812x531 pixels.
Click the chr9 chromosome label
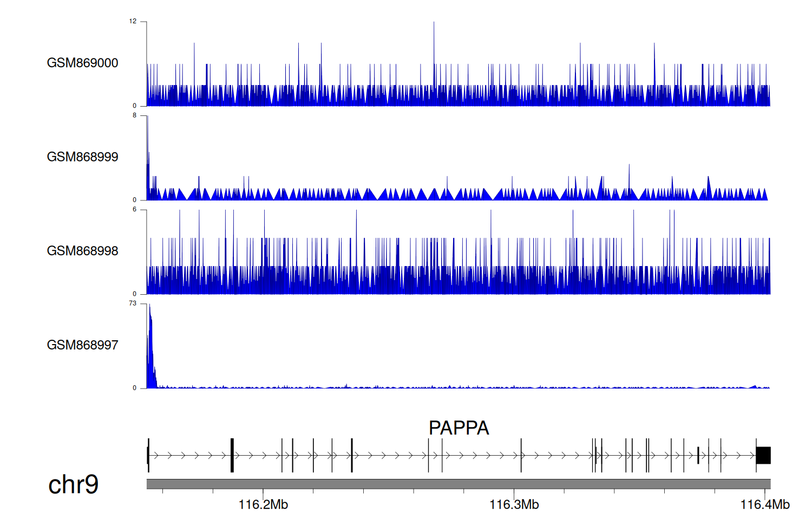coord(73,484)
